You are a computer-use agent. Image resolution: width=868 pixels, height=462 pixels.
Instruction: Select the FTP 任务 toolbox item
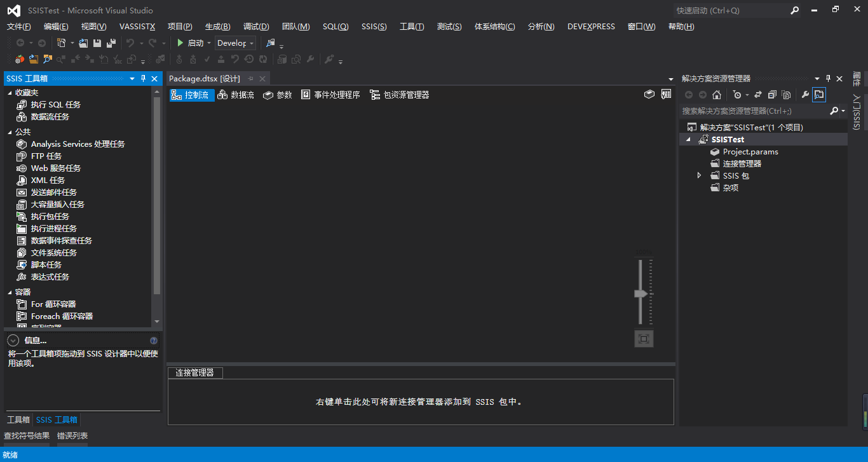tap(39, 156)
